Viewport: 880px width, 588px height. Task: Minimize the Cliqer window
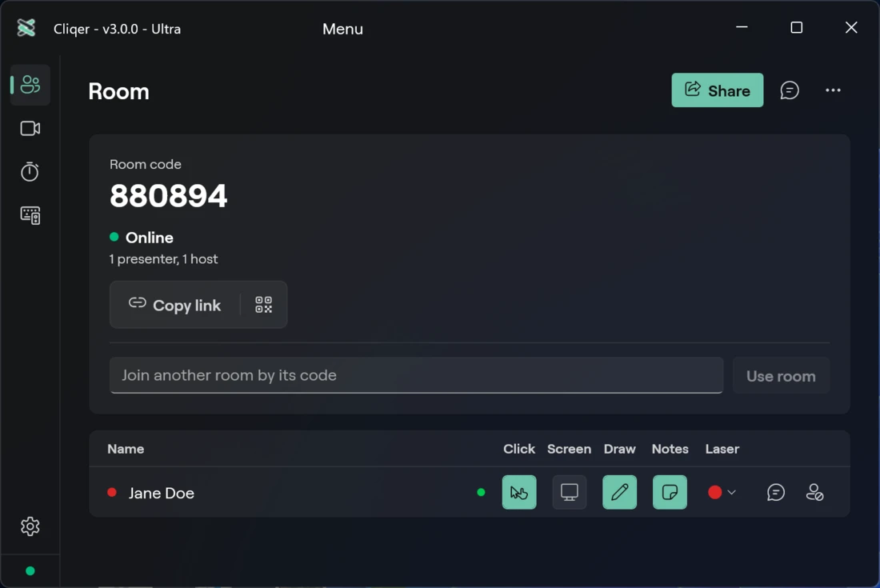[742, 27]
